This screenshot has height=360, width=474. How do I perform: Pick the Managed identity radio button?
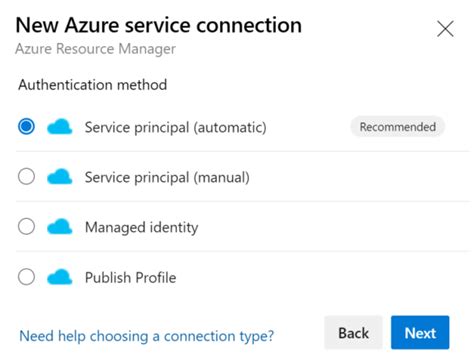(26, 227)
